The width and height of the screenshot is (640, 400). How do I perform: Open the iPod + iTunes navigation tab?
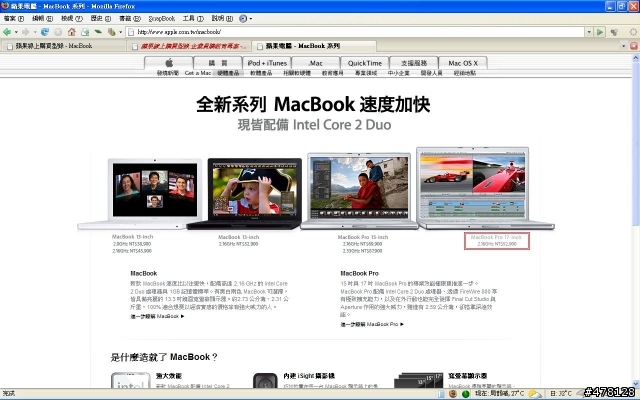(267, 63)
